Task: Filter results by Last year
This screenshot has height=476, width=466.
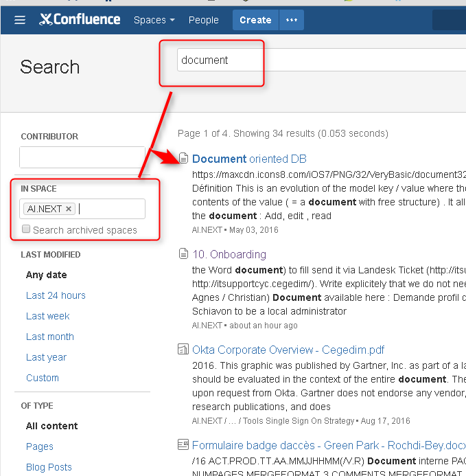Action: point(46,357)
